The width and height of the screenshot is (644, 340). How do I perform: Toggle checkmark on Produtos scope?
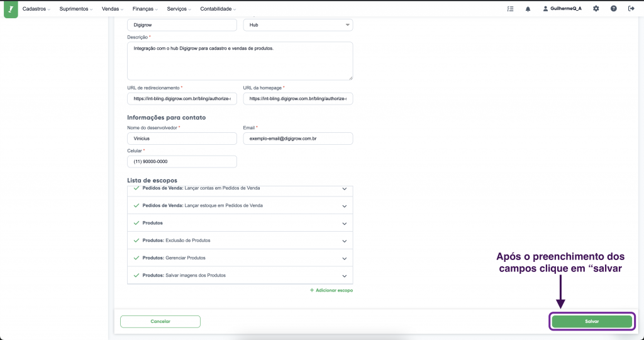click(136, 223)
